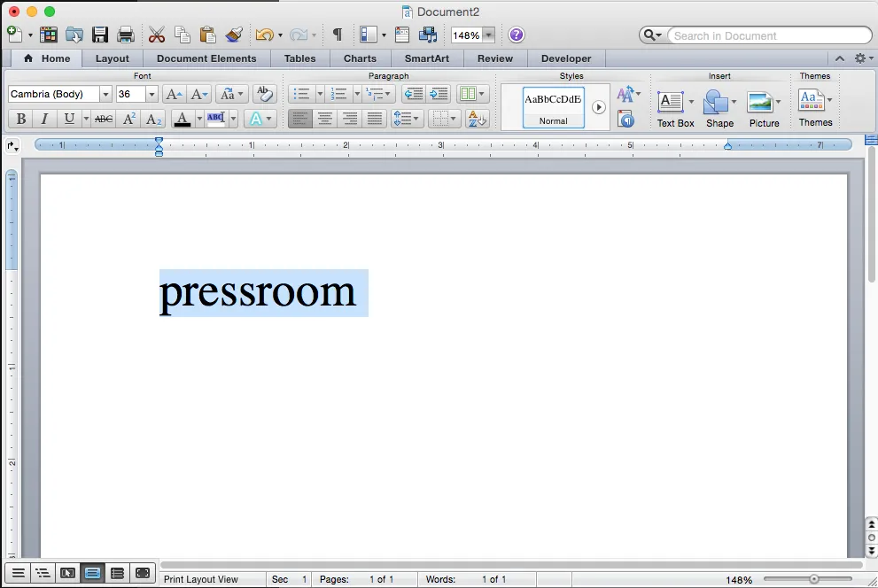This screenshot has height=588, width=878.
Task: Adjust the zoom slider in the status bar
Action: pyautogui.click(x=813, y=579)
